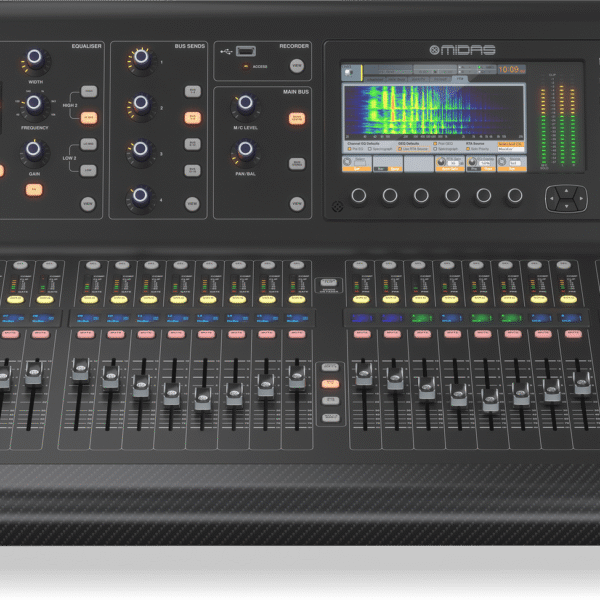Adjust the Equaliser FREQUENCY knob
The image size is (600, 600).
pyautogui.click(x=34, y=106)
